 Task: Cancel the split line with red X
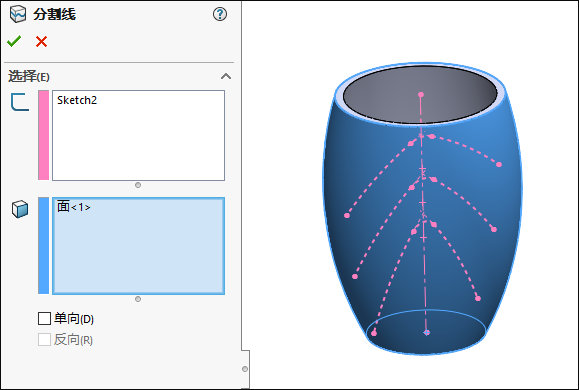[x=41, y=41]
